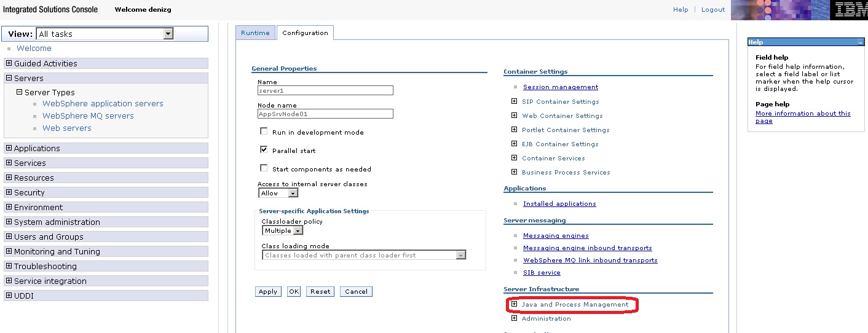
Task: Click the server Name input field
Action: (325, 90)
